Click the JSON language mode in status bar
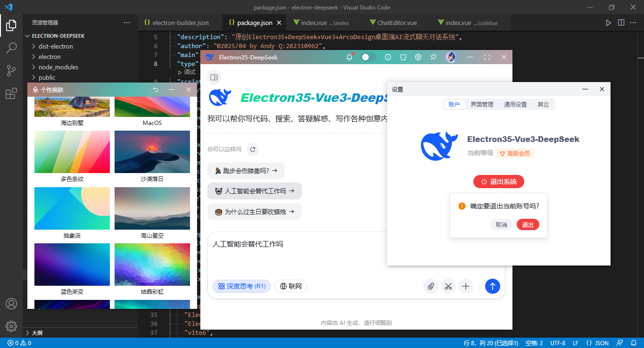 597,343
